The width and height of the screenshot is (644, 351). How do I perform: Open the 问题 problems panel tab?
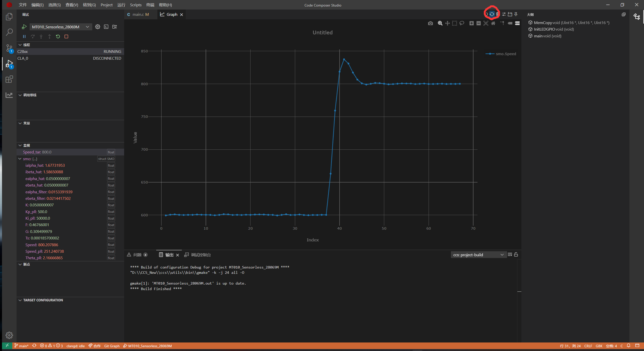click(x=137, y=255)
